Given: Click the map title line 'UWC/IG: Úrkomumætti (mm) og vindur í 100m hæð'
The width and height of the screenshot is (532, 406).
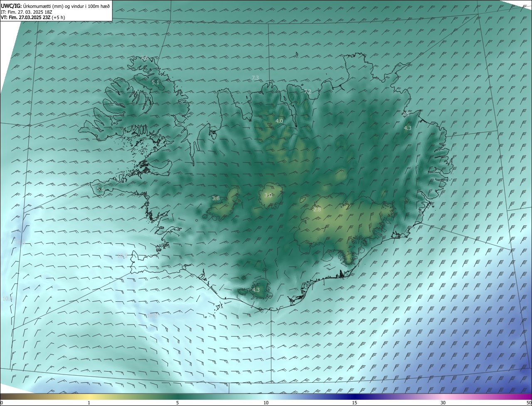Looking at the screenshot, I should 55,6.
